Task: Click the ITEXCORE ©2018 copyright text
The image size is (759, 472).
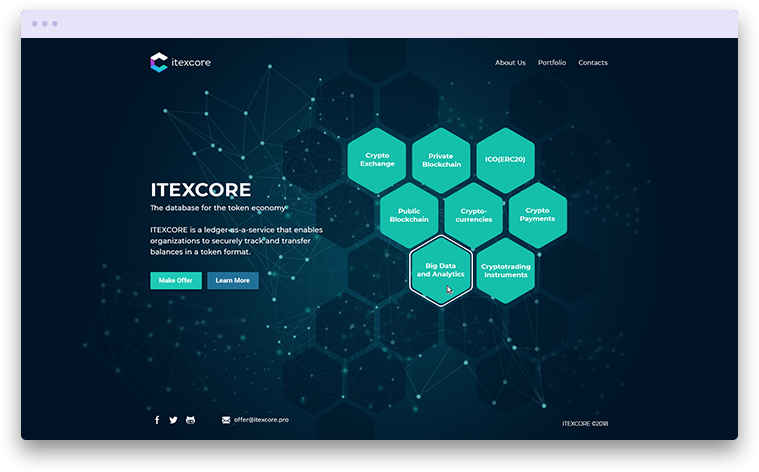Action: [585, 423]
